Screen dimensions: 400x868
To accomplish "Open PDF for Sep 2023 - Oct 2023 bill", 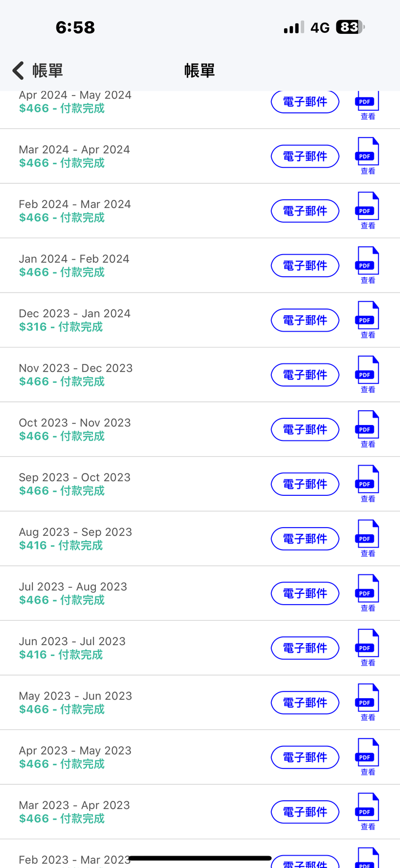I will (x=367, y=484).
